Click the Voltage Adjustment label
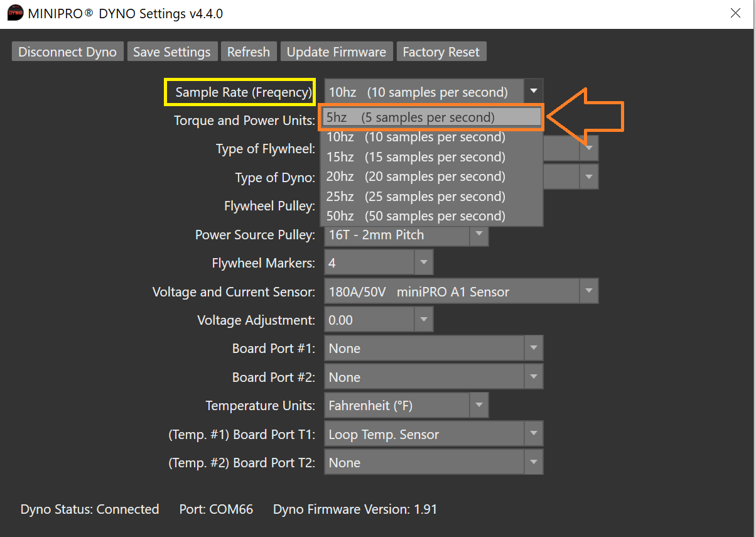The height and width of the screenshot is (537, 756). (x=256, y=320)
